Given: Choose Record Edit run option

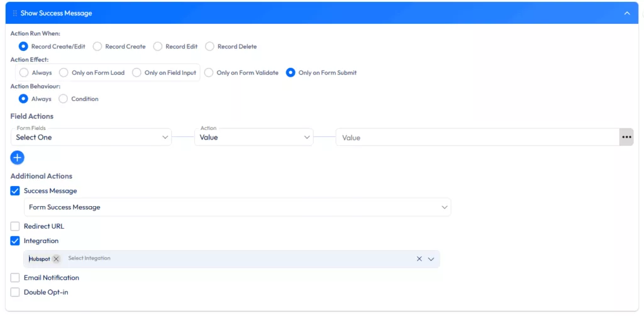Looking at the screenshot, I should (158, 46).
